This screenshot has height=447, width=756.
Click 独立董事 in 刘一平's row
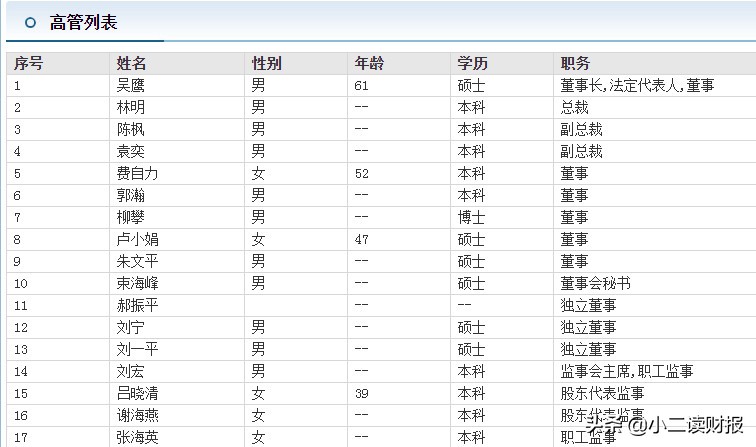pos(588,349)
